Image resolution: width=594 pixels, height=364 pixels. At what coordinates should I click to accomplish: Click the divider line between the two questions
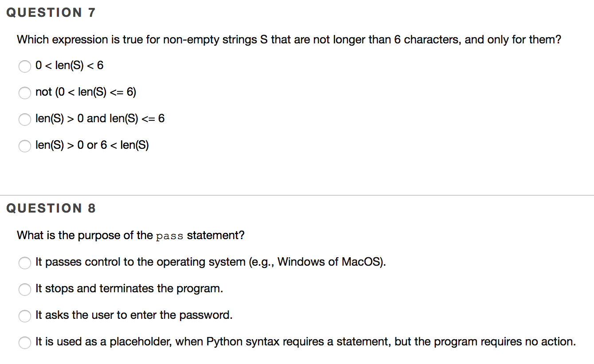click(297, 195)
